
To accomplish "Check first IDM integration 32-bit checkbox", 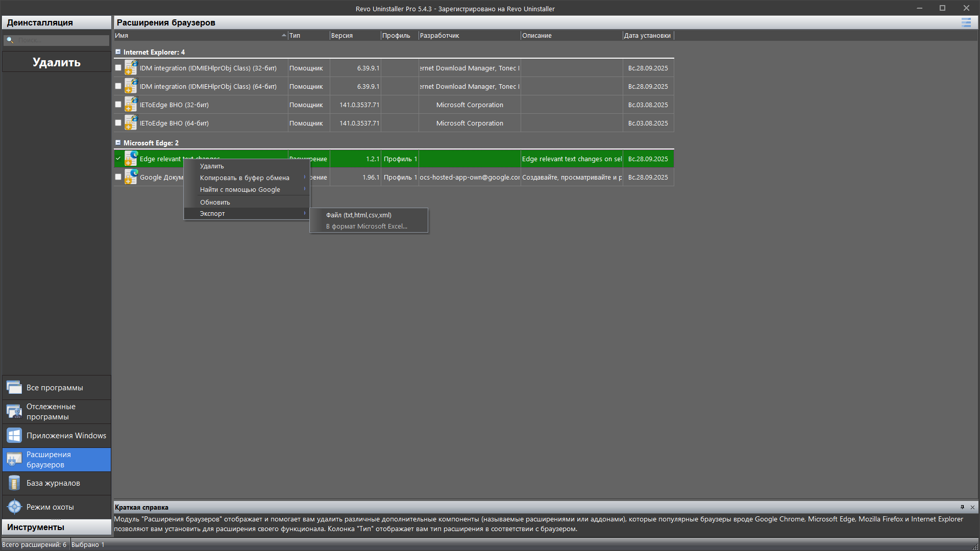I will point(118,68).
